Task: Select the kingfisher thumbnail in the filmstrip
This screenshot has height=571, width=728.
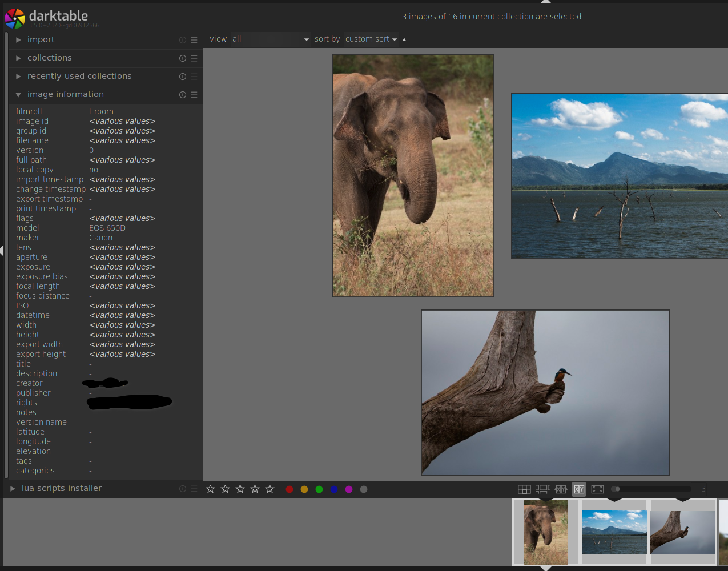Action: 683,531
